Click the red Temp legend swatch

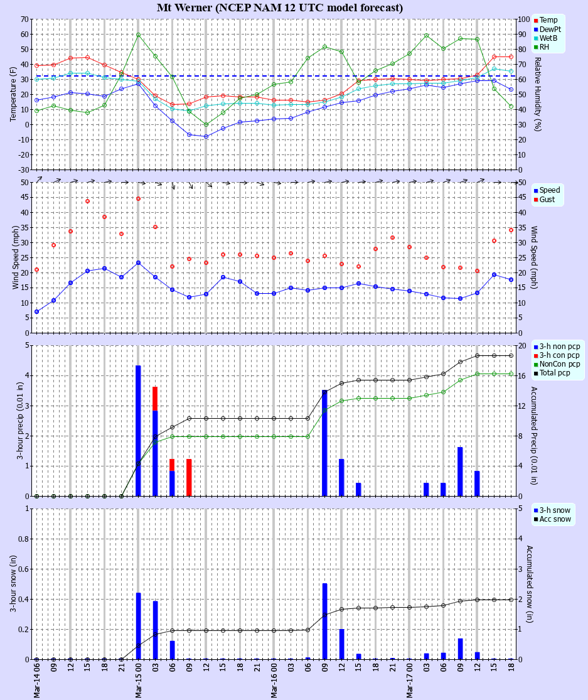pos(536,20)
